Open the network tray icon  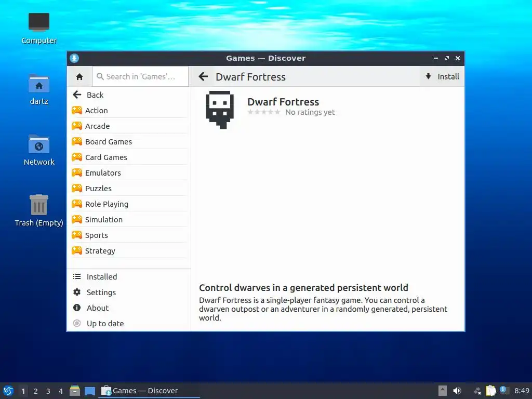click(477, 391)
